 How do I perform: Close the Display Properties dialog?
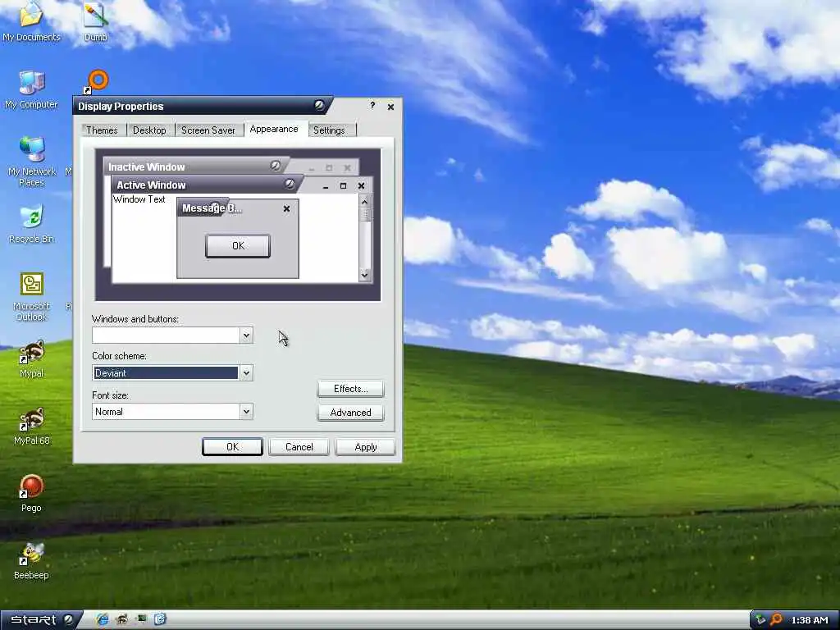[390, 107]
